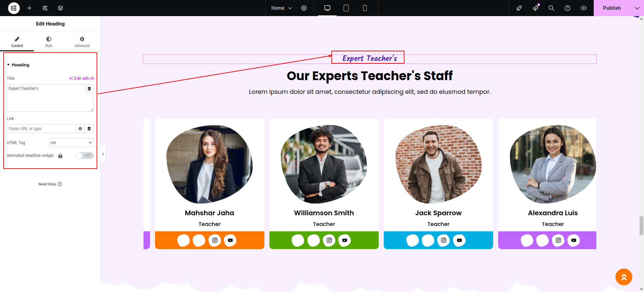Click Jack Sparrow's photo
The width and height of the screenshot is (644, 292).
[438, 164]
